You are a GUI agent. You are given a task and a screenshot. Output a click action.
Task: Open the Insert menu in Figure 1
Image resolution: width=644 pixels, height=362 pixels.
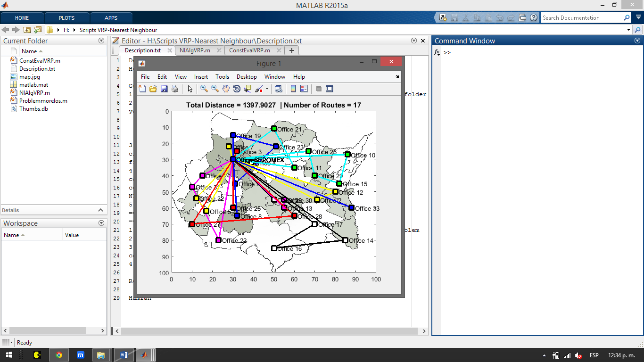click(201, 77)
